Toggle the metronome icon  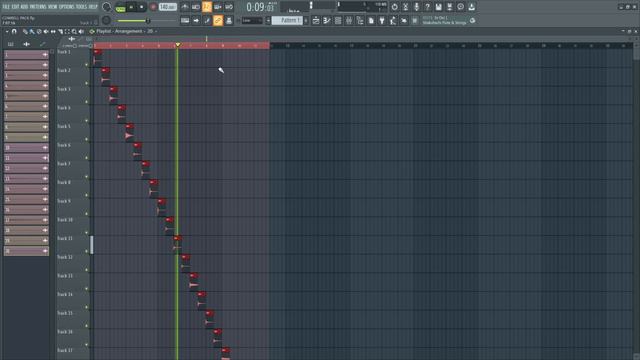[185, 7]
